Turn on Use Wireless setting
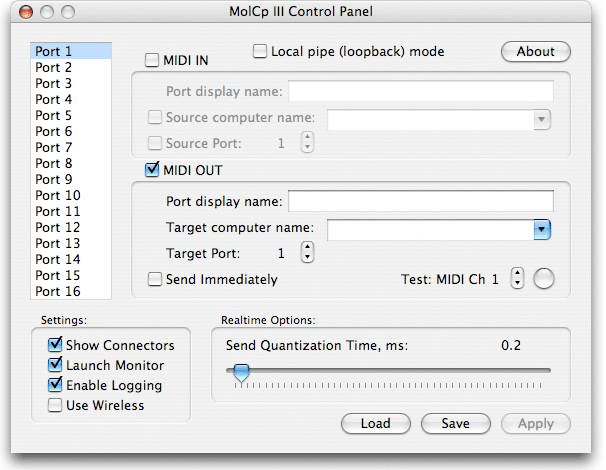 (55, 405)
